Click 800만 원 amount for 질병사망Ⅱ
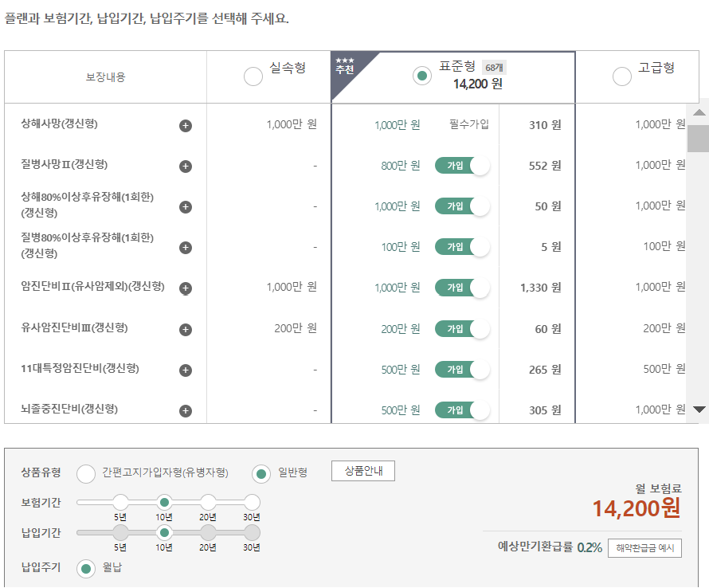Screen dimensions: 709x588 (x=400, y=166)
